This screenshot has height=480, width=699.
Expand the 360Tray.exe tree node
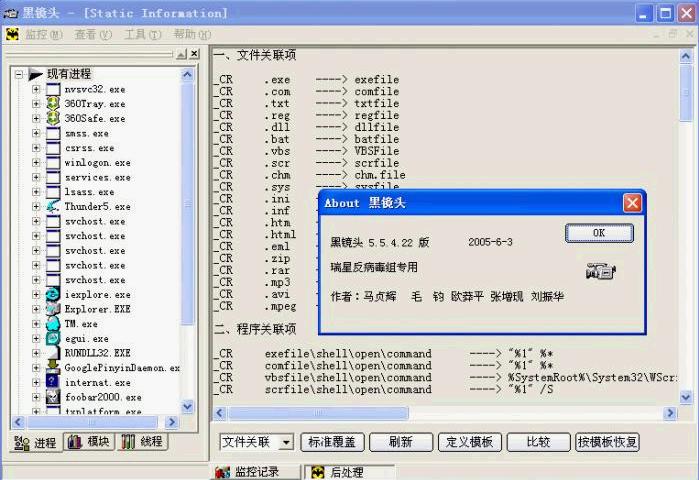coord(36,104)
